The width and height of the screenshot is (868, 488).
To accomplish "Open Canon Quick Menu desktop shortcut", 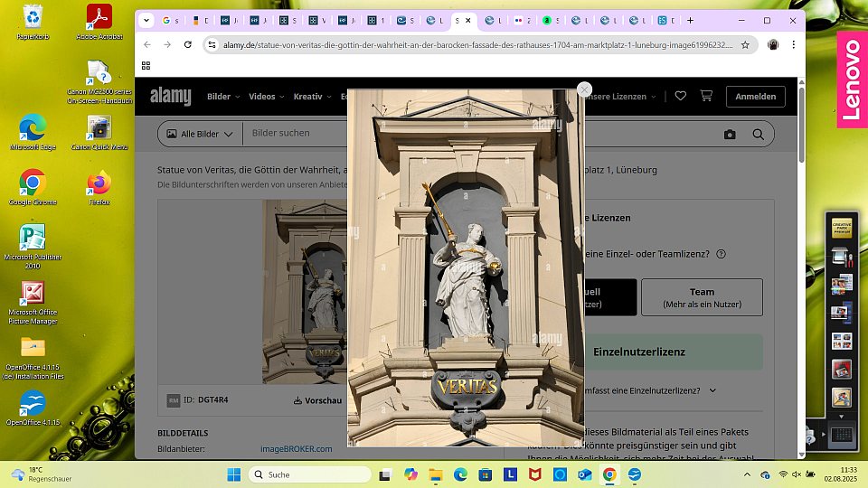I will tap(99, 133).
